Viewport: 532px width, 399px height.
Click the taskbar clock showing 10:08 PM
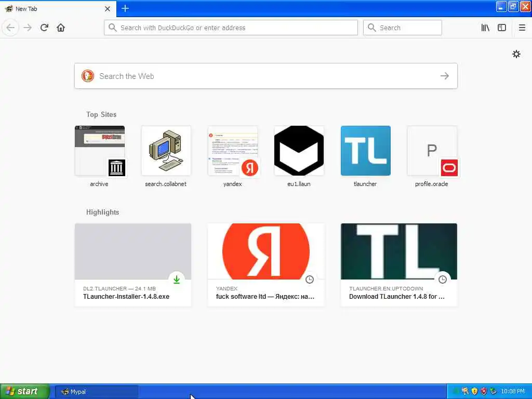[513, 392]
